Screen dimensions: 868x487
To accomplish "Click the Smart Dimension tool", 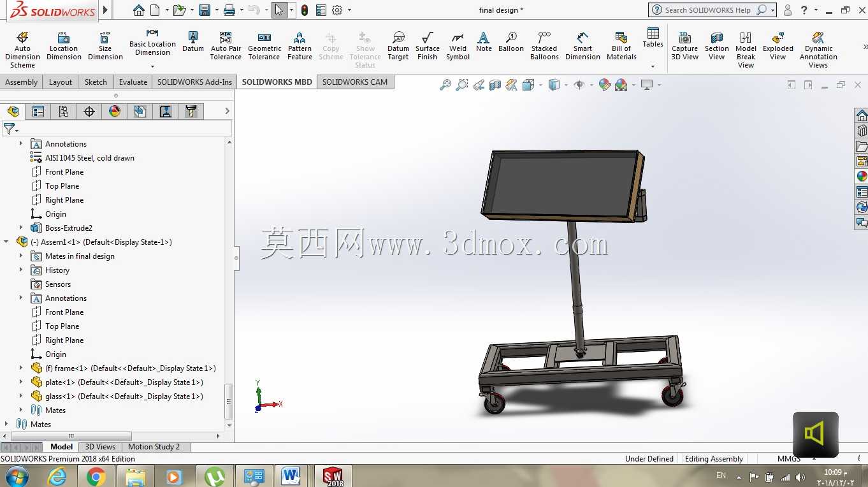I will [582, 46].
